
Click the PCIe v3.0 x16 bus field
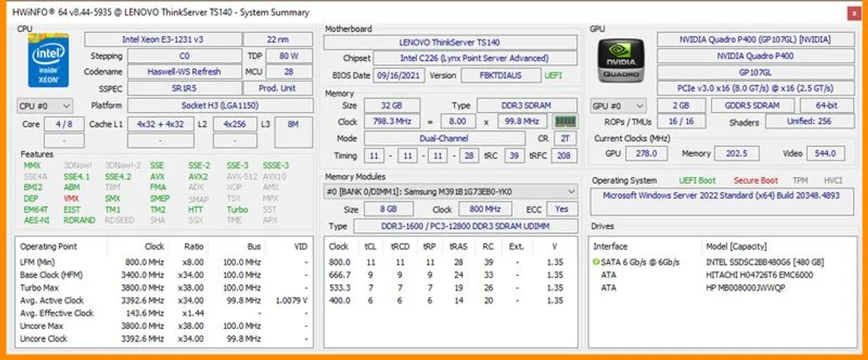click(x=754, y=88)
